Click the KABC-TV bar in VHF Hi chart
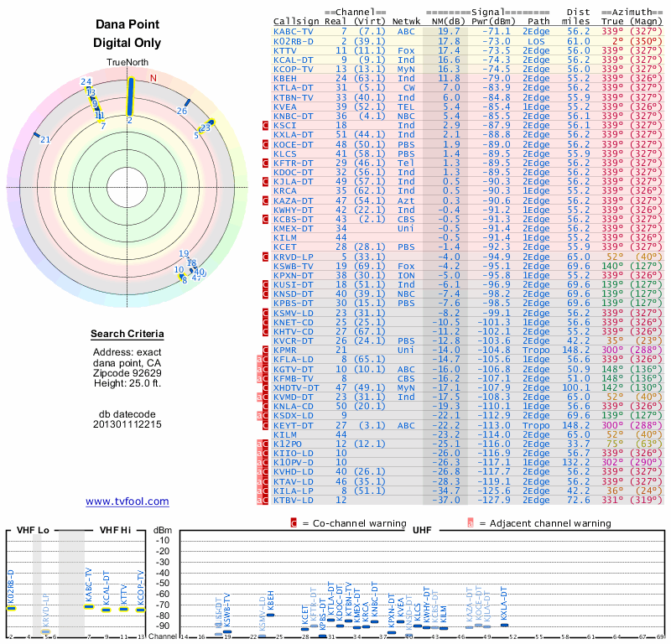The image size is (671, 644). (89, 606)
